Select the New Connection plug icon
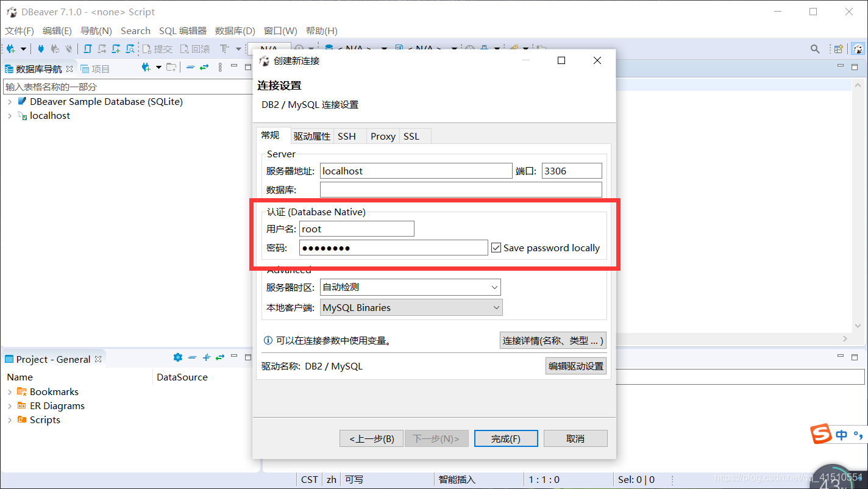Screen dimensions: 868x489 coord(10,48)
